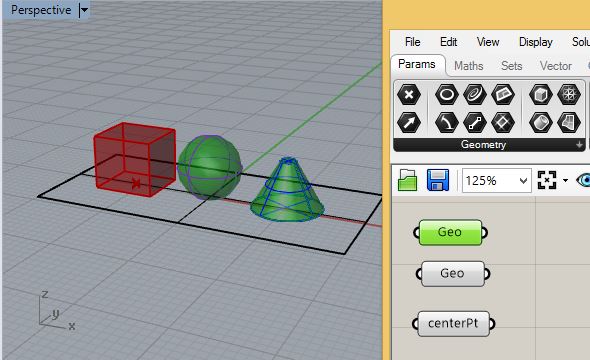Screen dimensions: 590x360
Task: Expand the Geometry panel arrow
Action: click(x=579, y=144)
